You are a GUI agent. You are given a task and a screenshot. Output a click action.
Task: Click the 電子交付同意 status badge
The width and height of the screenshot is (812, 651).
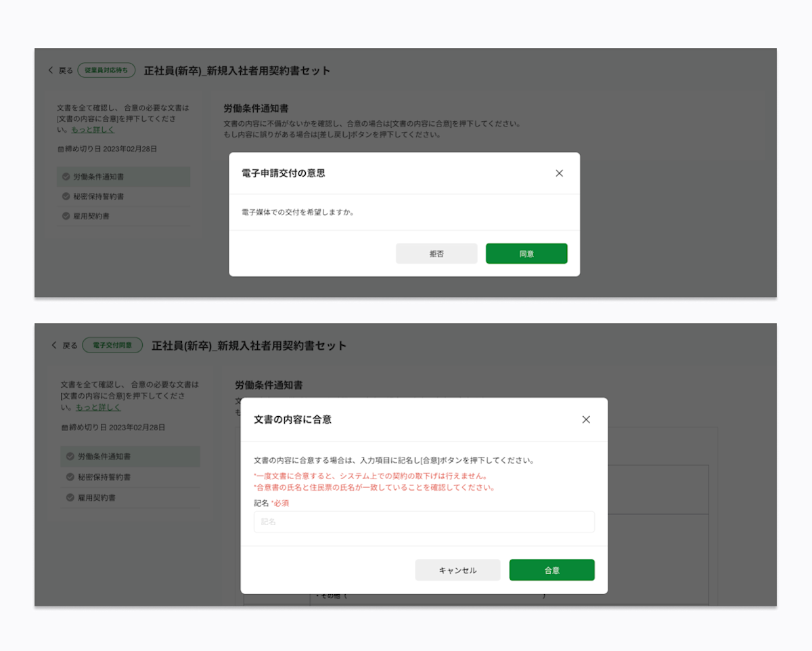click(112, 344)
